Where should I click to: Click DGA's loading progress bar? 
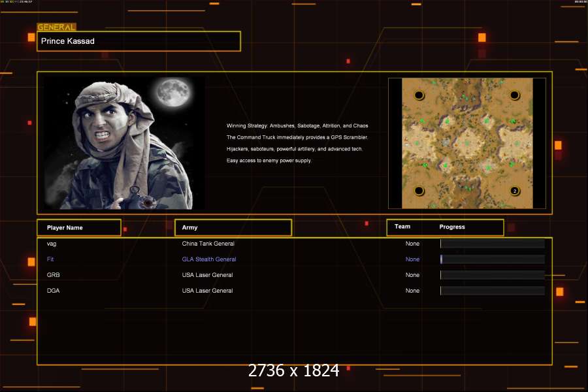pyautogui.click(x=493, y=291)
